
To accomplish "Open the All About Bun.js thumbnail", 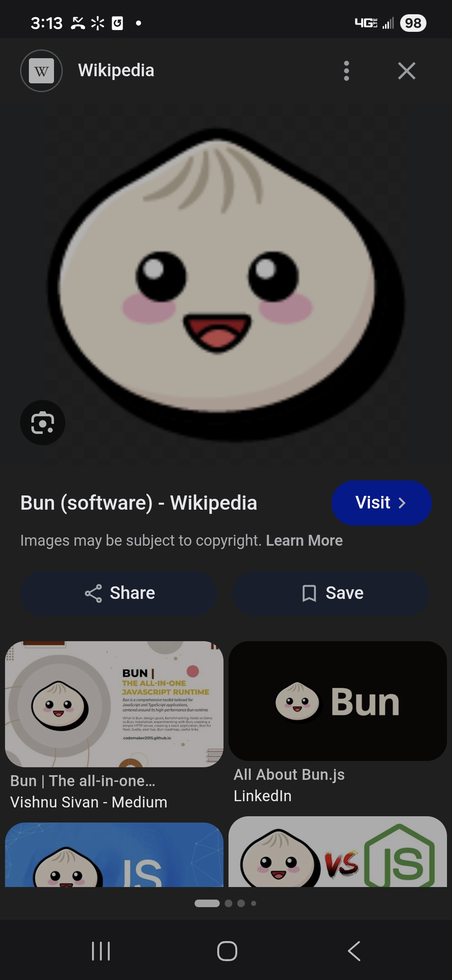I will click(338, 701).
